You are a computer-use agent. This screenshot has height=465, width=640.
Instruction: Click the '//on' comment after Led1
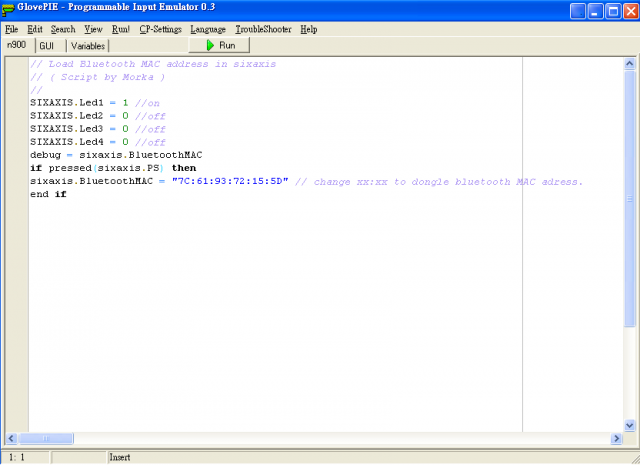(147, 103)
